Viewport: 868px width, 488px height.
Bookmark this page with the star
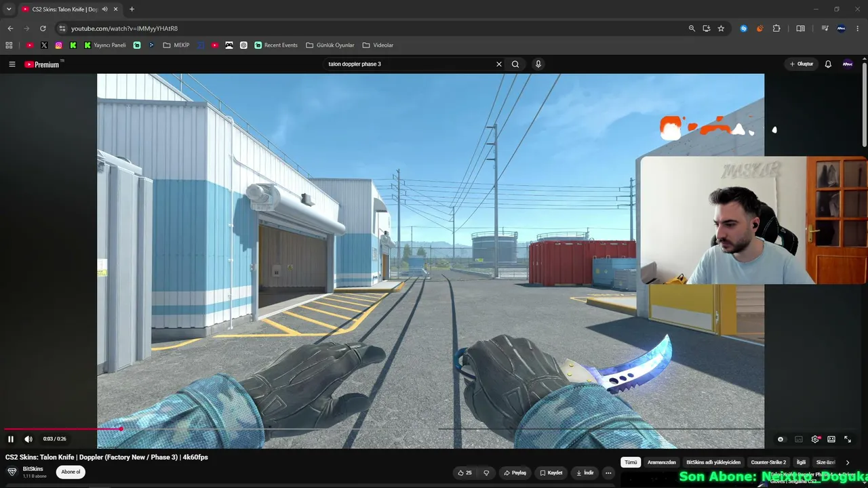click(x=721, y=28)
